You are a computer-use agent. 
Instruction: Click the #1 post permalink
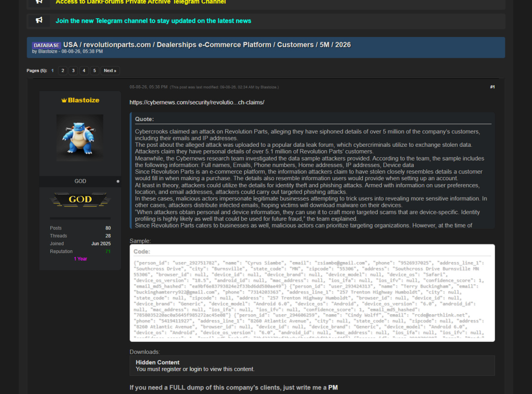[x=492, y=87]
